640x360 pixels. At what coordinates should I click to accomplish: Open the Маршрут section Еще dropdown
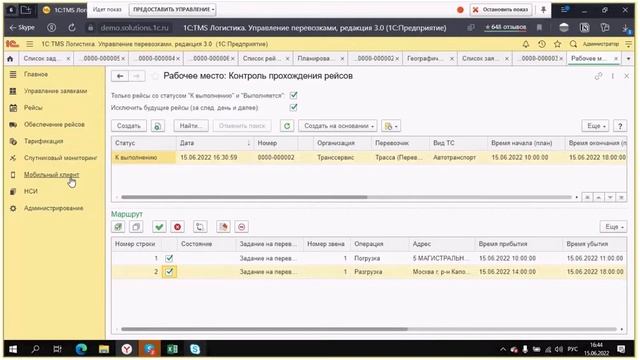pos(613,227)
